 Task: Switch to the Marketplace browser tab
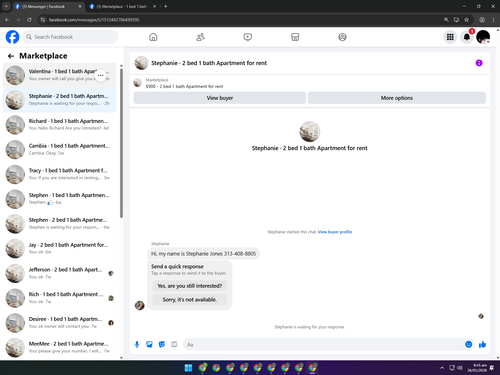click(x=122, y=6)
